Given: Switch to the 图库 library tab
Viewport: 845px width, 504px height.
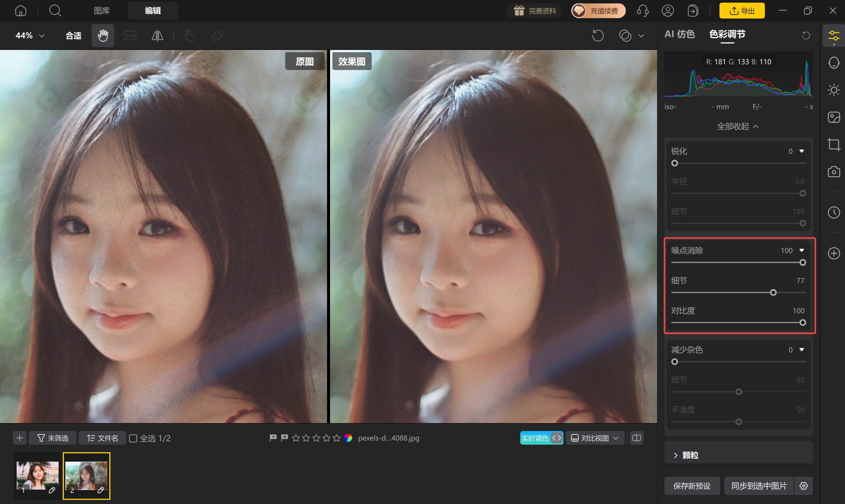Looking at the screenshot, I should click(x=102, y=11).
